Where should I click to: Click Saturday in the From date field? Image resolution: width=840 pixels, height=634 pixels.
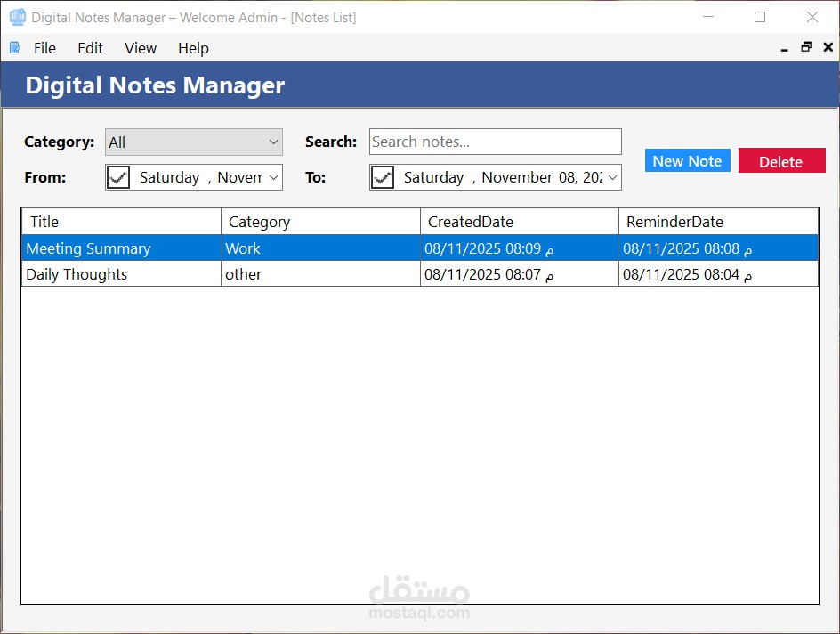(169, 177)
